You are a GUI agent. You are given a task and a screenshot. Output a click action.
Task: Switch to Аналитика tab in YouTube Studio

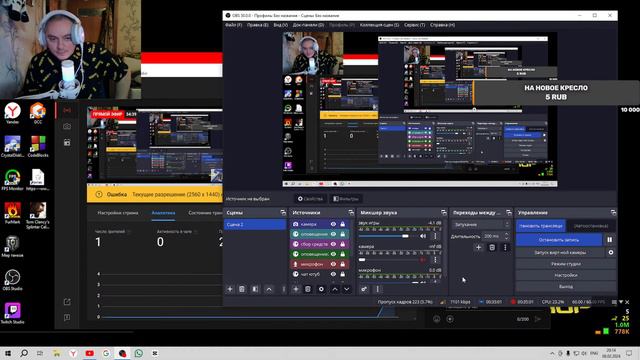[x=163, y=213]
